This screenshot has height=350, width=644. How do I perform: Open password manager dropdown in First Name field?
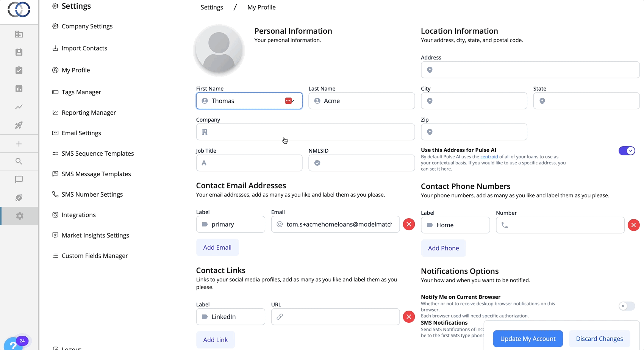(289, 101)
